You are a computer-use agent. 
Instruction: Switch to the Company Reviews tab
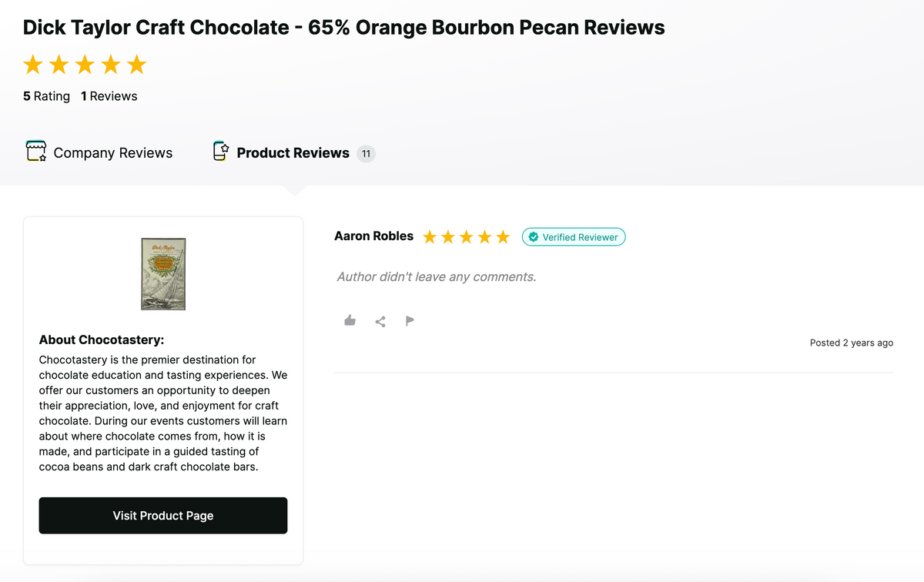(x=112, y=153)
